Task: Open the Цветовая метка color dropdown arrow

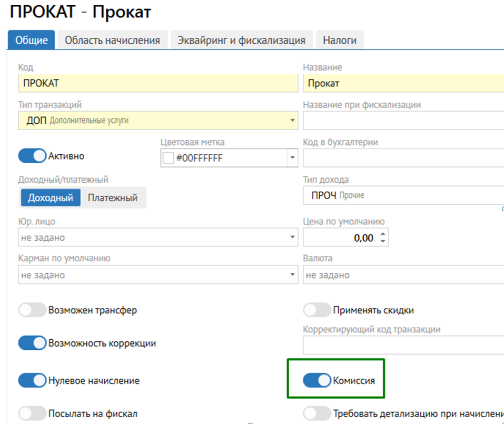Action: tap(292, 158)
